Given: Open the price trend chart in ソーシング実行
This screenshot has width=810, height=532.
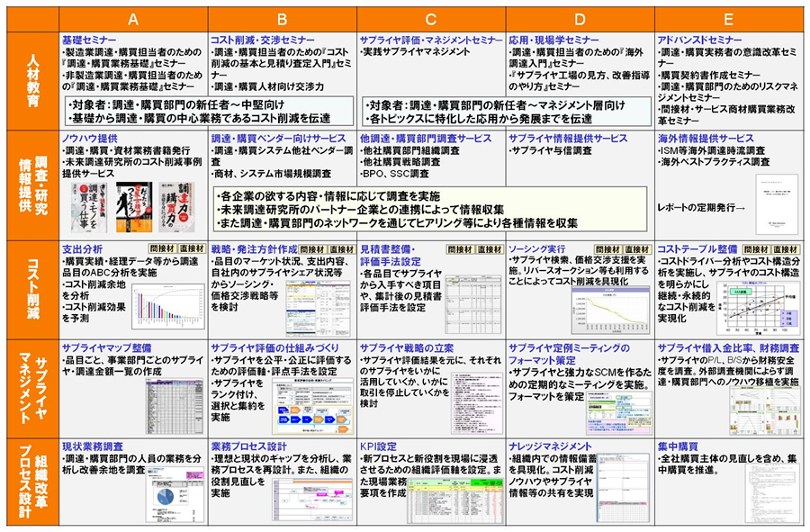Looking at the screenshot, I should click(610, 311).
